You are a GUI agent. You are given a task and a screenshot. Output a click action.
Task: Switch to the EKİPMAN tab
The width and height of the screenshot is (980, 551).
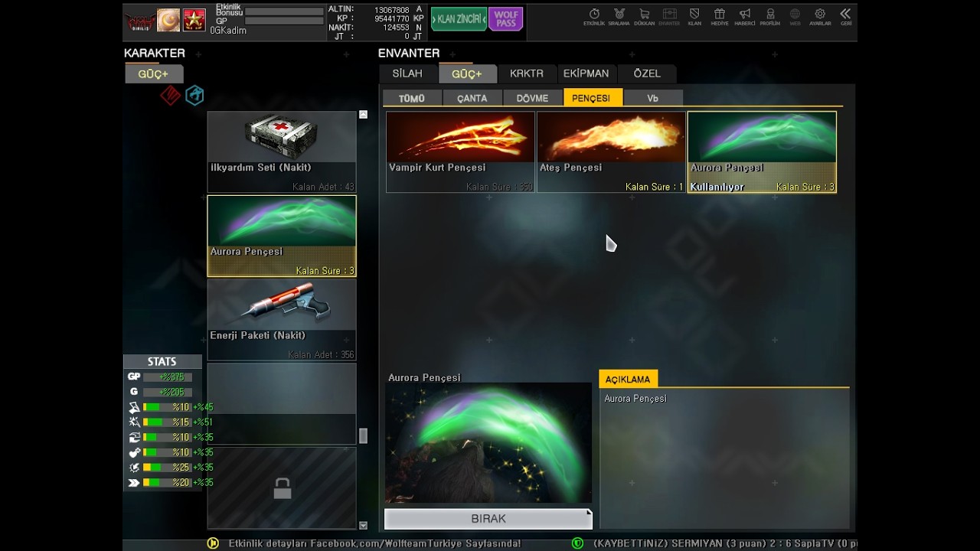click(586, 73)
